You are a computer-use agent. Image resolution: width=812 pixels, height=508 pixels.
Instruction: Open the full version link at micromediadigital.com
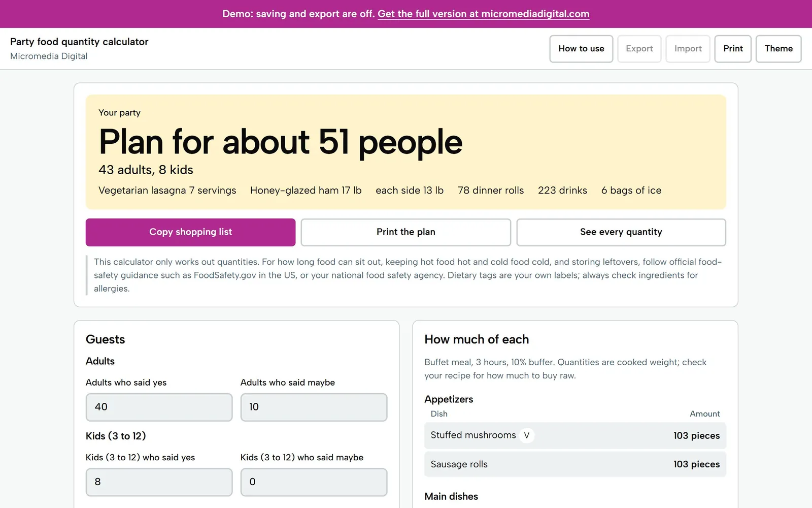point(483,14)
